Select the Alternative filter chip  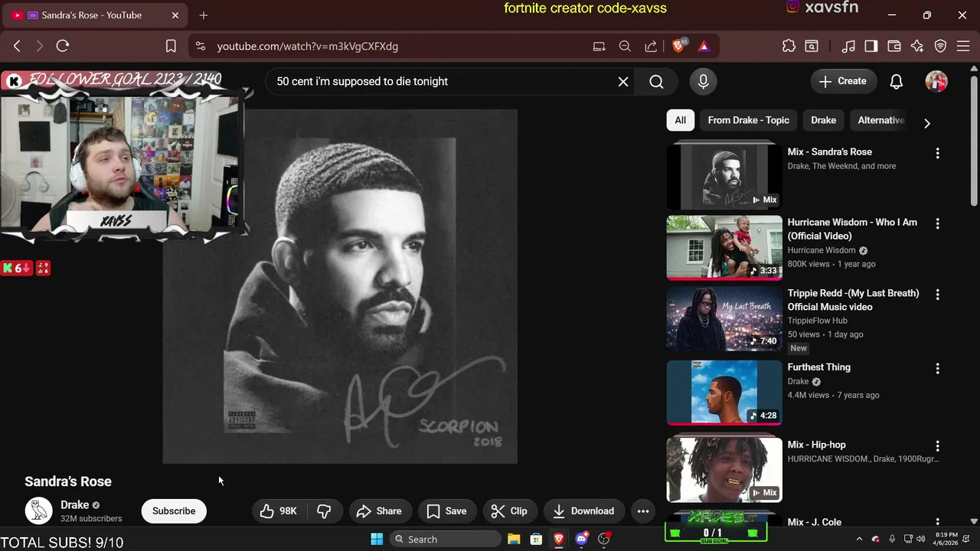[880, 120]
